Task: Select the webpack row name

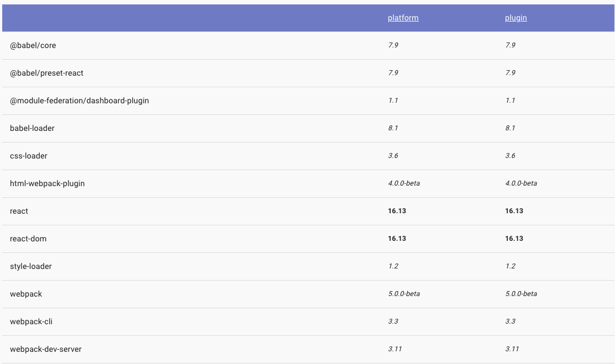Action: tap(26, 294)
